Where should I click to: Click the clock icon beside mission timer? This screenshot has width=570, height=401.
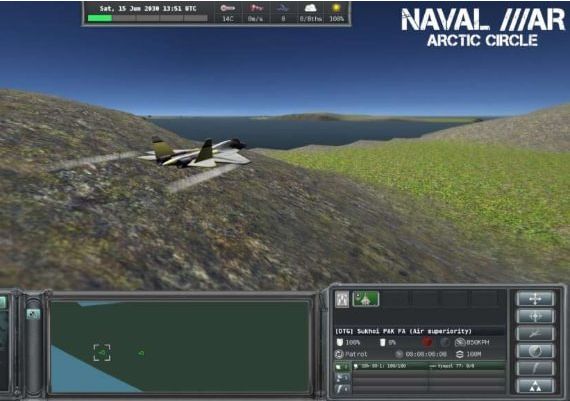pos(399,354)
